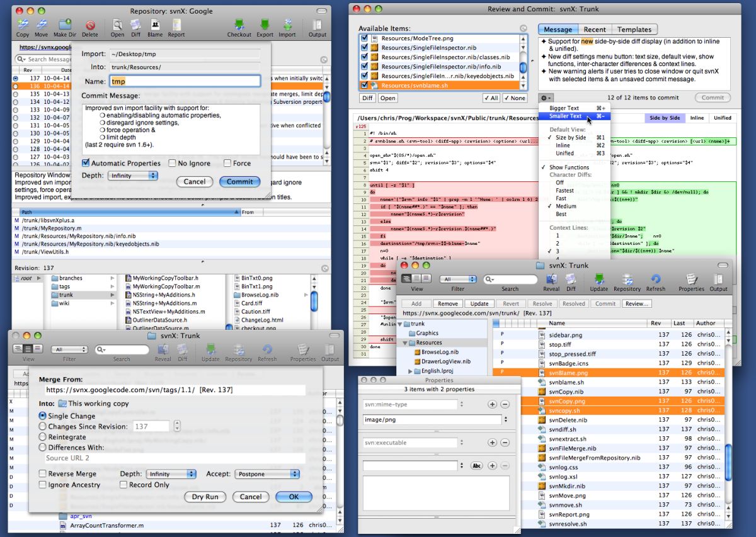The image size is (756, 537).
Task: Collapse the trunk folder in working copy tree
Action: tap(400, 324)
